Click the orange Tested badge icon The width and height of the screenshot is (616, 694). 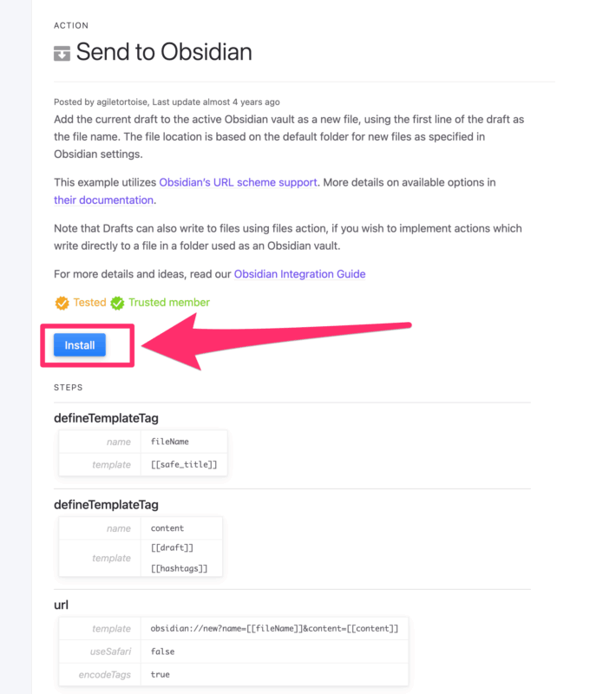(x=62, y=303)
